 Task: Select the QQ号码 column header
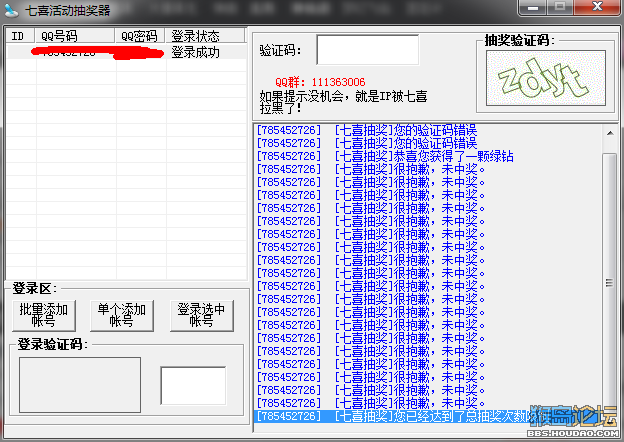point(75,36)
